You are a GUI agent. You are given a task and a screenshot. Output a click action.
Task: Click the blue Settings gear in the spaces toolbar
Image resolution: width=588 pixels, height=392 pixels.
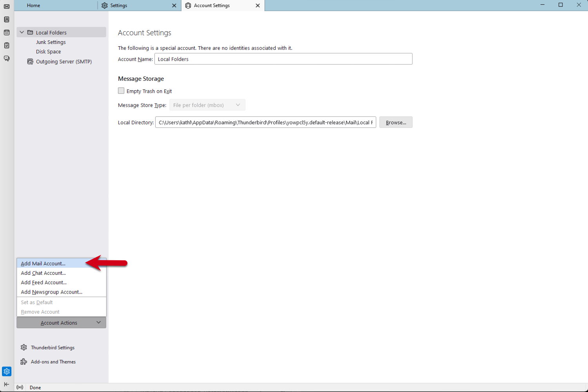[x=6, y=371]
